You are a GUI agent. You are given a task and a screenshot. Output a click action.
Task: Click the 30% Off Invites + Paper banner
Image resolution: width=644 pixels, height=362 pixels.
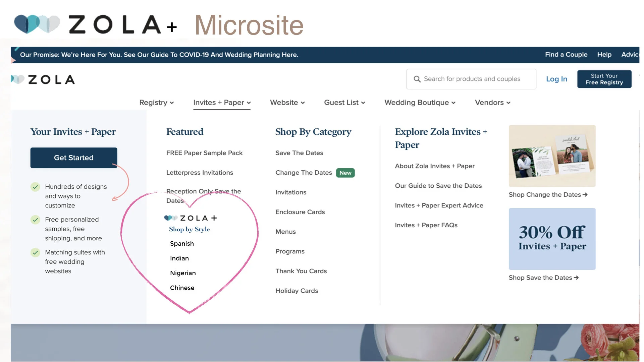(x=552, y=239)
